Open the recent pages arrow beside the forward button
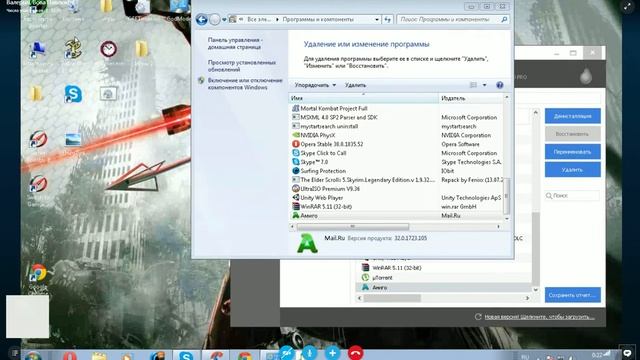Screen dimensions: 640x360 point(224,19)
